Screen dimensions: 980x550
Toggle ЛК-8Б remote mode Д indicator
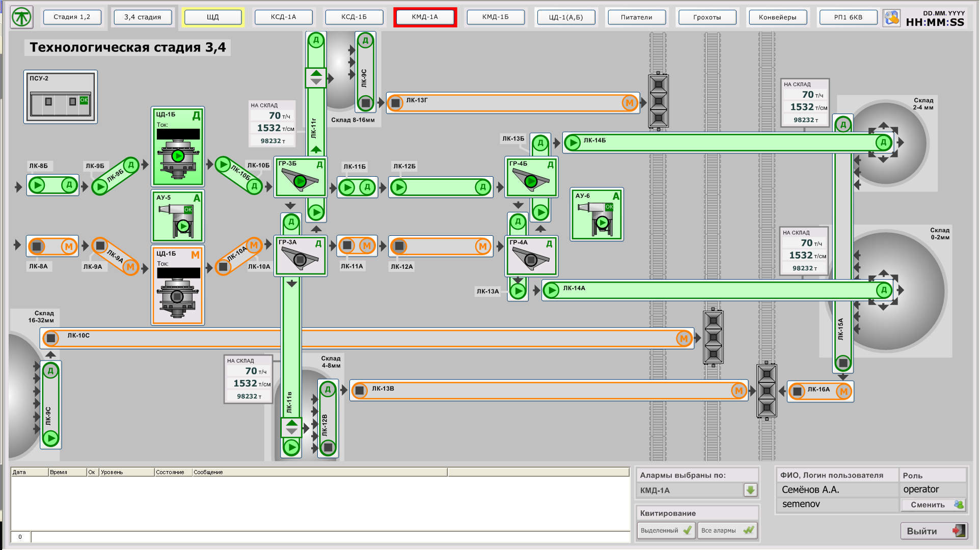tap(69, 185)
